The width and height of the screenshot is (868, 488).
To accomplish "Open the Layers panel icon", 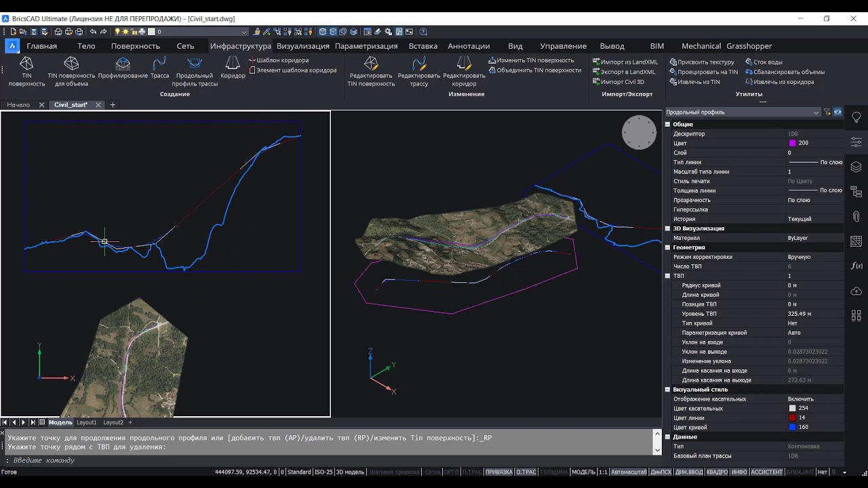I will (x=856, y=167).
